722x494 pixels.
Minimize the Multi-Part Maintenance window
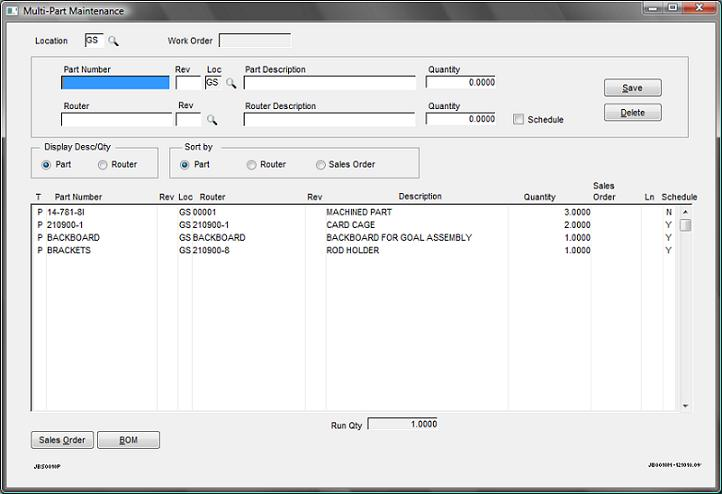click(x=652, y=8)
